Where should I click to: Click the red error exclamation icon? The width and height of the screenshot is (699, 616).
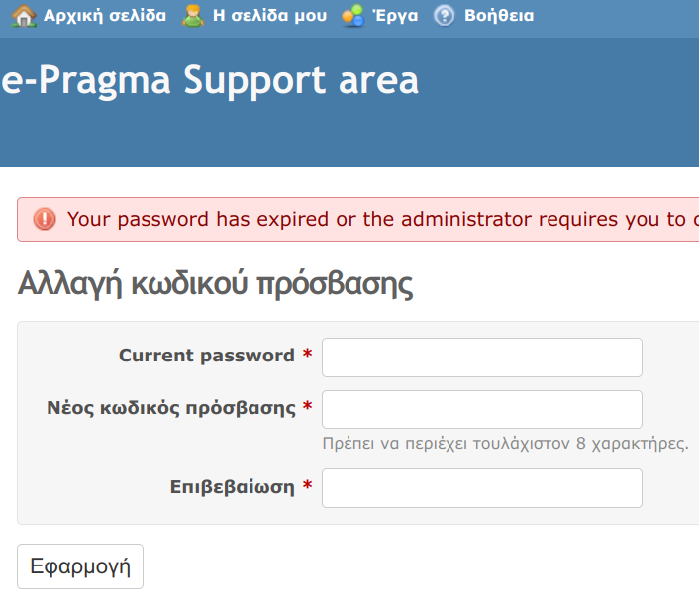coord(45,219)
